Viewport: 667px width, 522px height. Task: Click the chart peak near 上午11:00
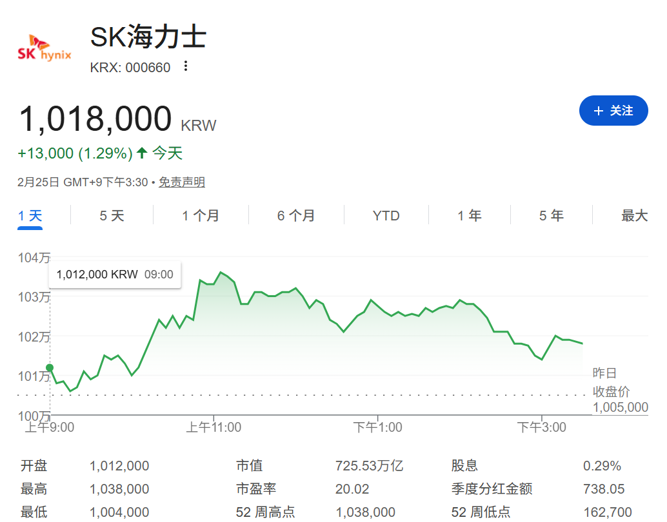(x=221, y=272)
